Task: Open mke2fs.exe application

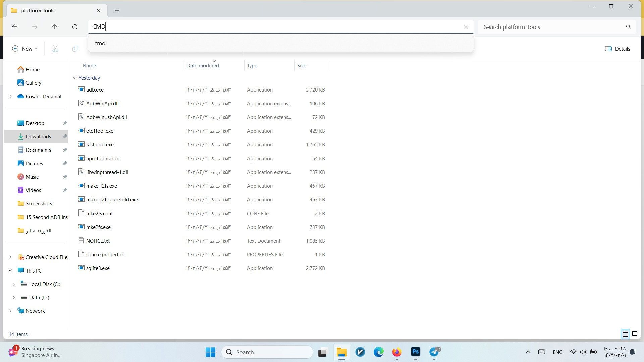Action: point(97,227)
